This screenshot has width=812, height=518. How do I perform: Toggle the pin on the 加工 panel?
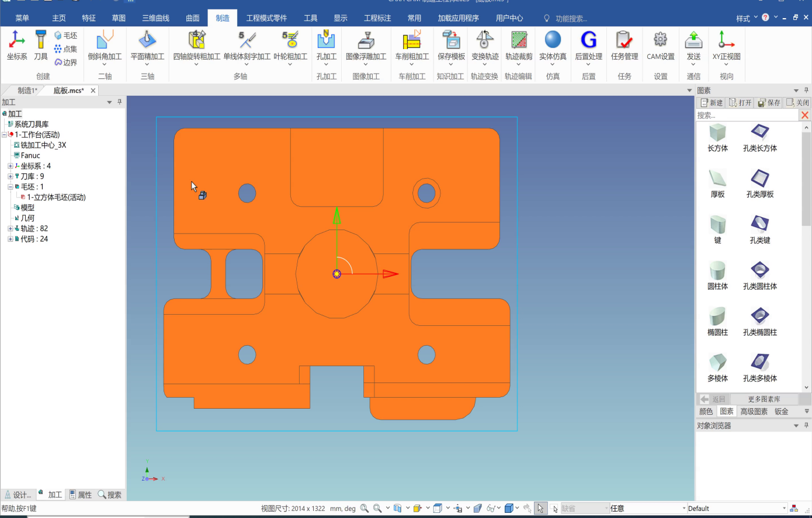point(120,102)
